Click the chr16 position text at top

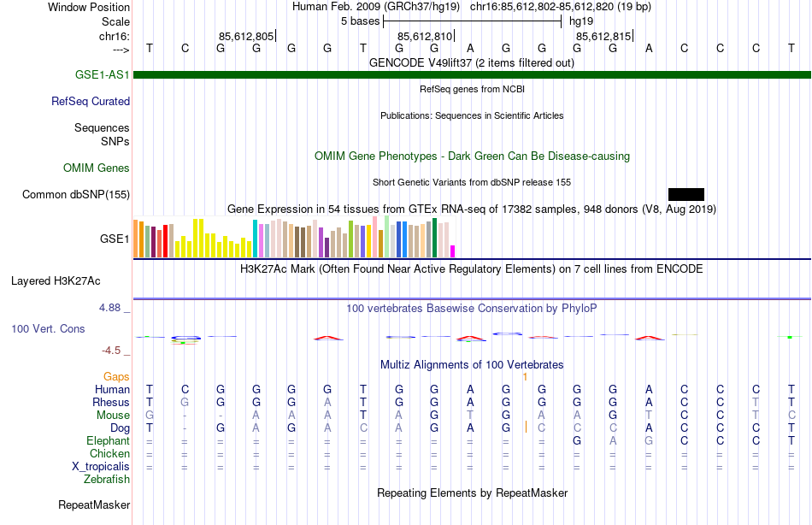[561, 7]
